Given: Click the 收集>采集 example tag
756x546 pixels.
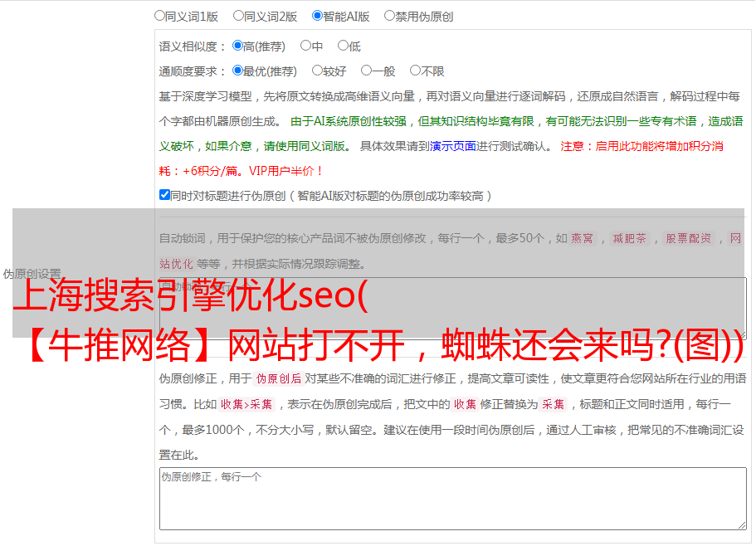Looking at the screenshot, I should click(246, 404).
